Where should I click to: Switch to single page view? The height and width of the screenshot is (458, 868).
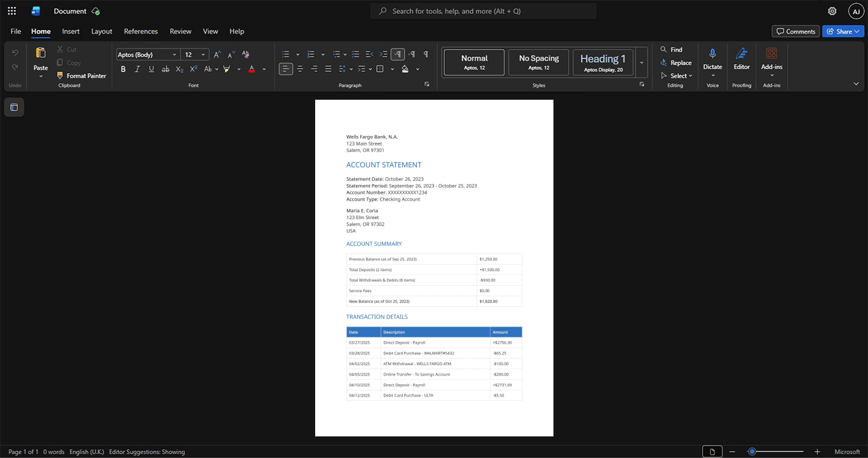(712, 452)
